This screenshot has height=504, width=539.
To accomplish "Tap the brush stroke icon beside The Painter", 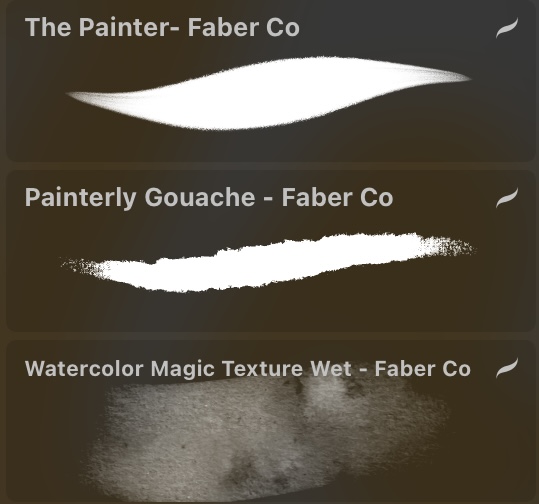I will 507,28.
